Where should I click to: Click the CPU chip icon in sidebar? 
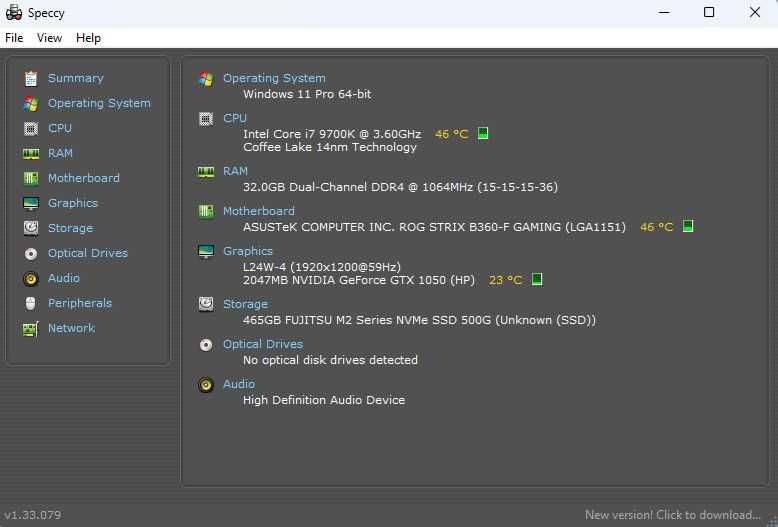coord(31,129)
